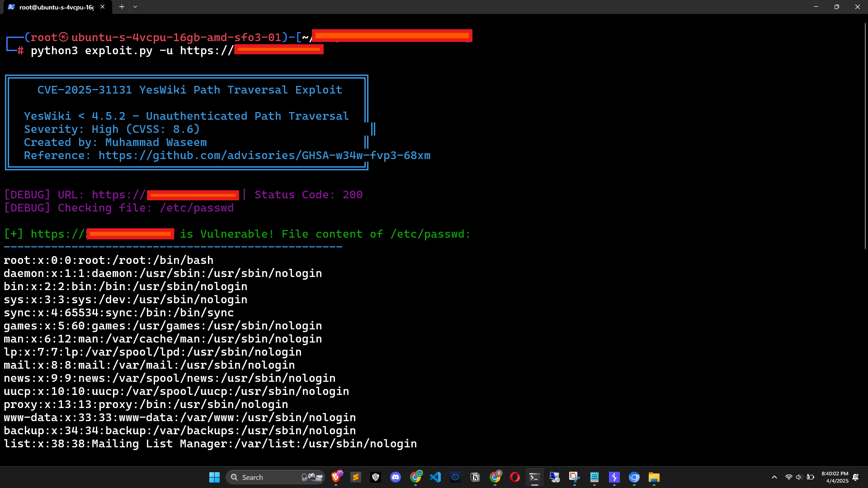Open the clock and date panel
This screenshot has height=488, width=868.
(x=835, y=477)
